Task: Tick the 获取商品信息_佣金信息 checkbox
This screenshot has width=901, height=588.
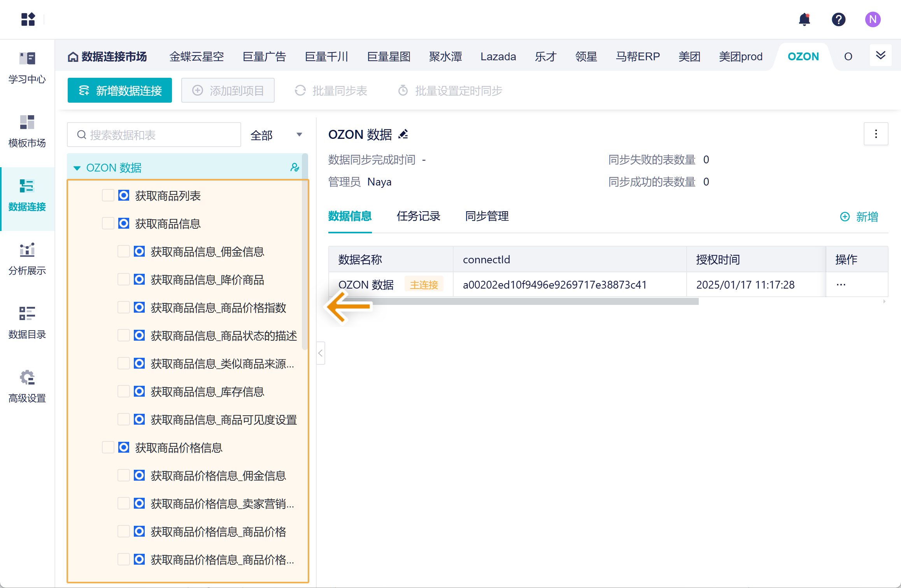Action: click(123, 251)
